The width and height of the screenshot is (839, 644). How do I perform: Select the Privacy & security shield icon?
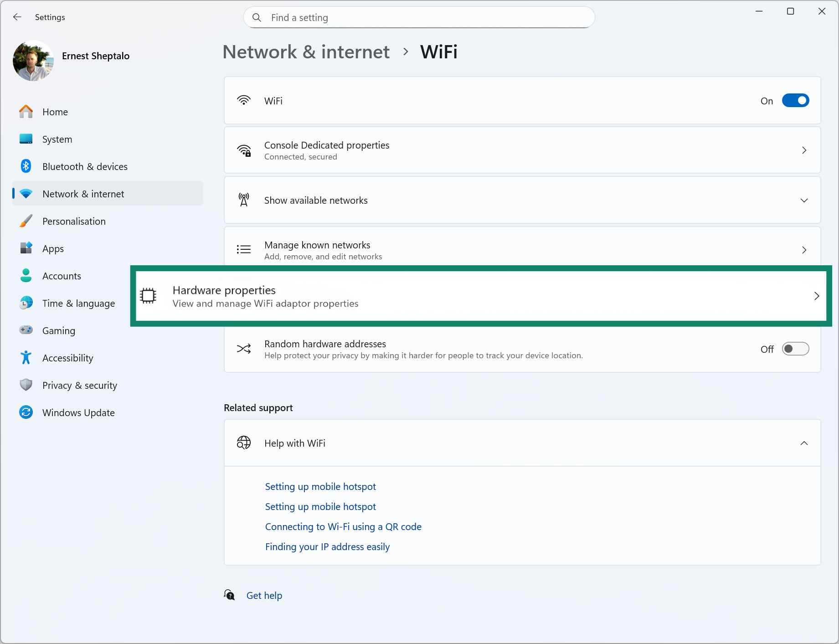point(26,385)
